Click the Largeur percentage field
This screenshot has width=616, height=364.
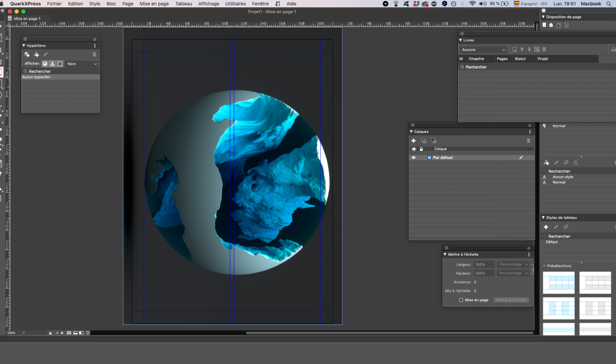tap(484, 264)
